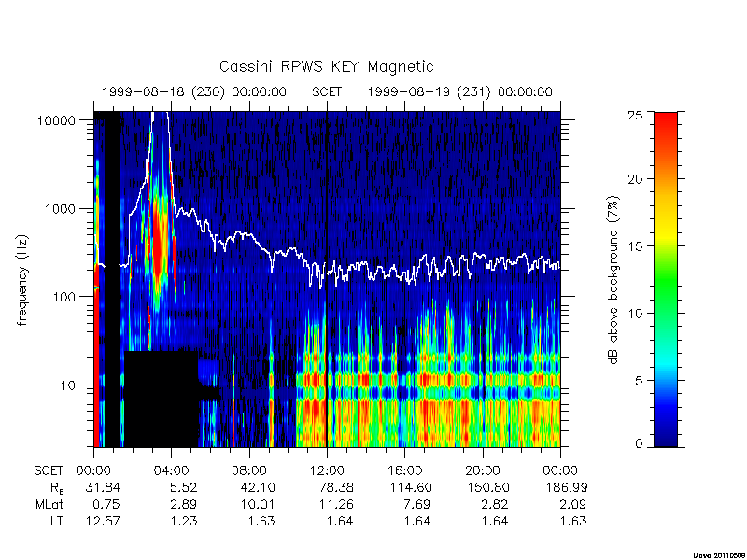Select the RE value 186.99
Screen dimensions: 747x560
(567, 487)
